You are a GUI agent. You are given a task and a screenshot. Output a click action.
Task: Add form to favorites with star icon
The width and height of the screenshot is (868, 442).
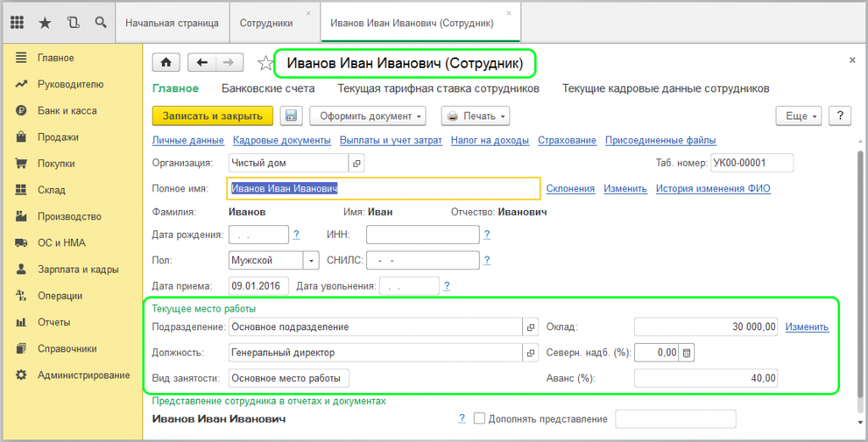coord(265,64)
